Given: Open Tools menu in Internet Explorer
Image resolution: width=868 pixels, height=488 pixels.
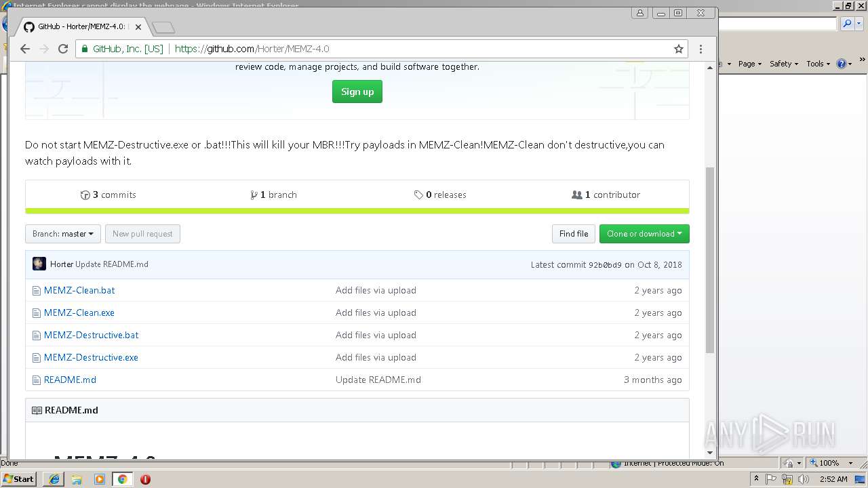Looking at the screenshot, I should pyautogui.click(x=818, y=64).
